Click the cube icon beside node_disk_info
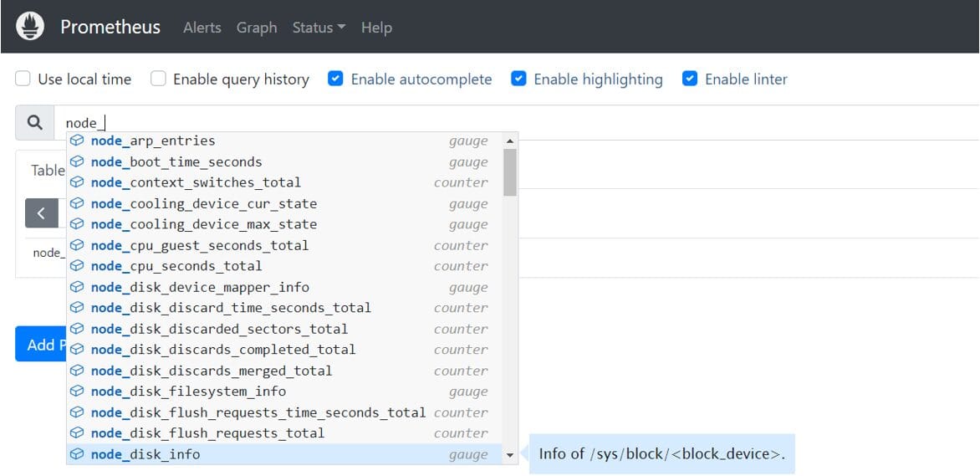This screenshot has height=476, width=980. click(77, 454)
